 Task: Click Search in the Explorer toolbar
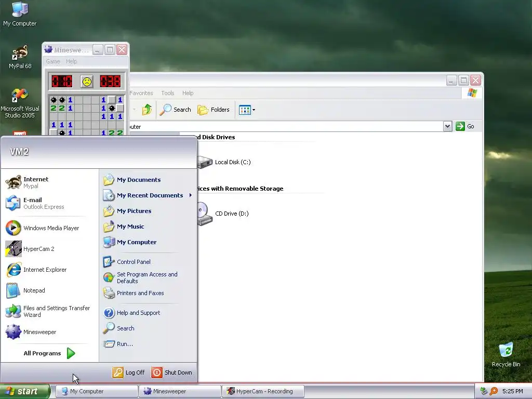pos(175,110)
